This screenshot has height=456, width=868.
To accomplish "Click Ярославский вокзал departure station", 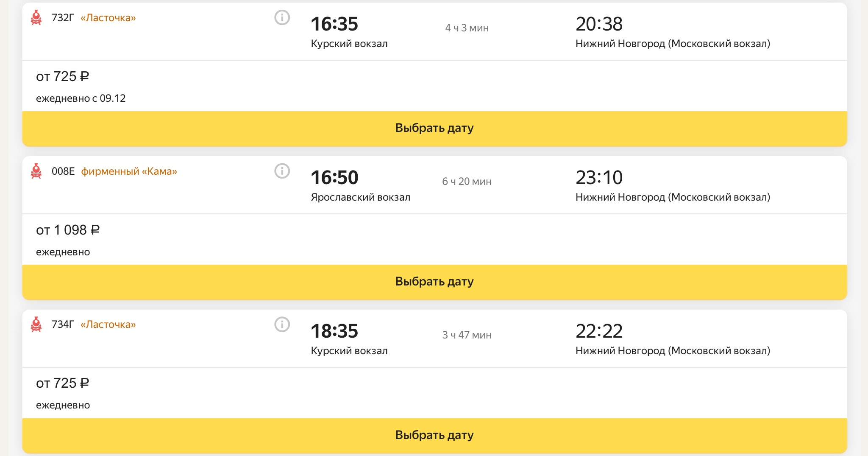I will [360, 197].
